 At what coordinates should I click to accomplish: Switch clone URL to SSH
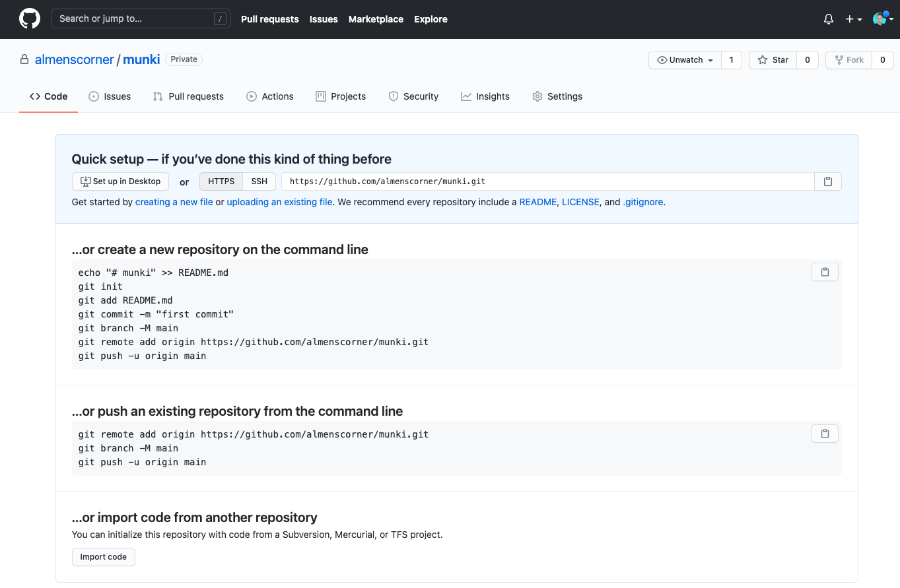pyautogui.click(x=259, y=181)
